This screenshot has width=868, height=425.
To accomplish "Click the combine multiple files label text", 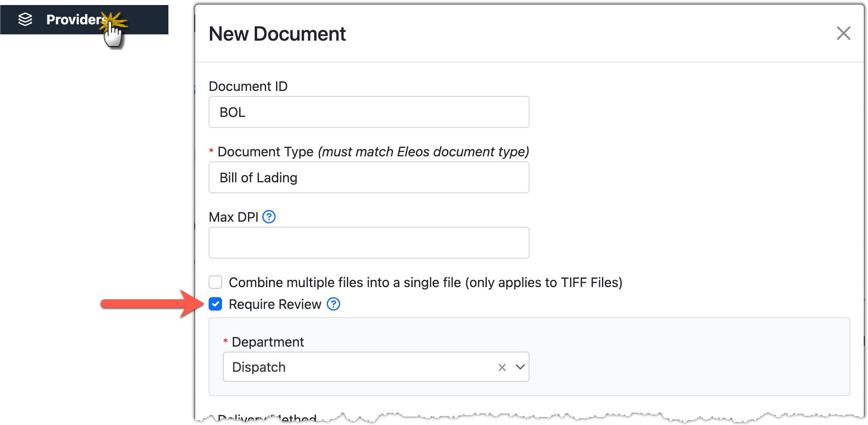I will pos(425,282).
